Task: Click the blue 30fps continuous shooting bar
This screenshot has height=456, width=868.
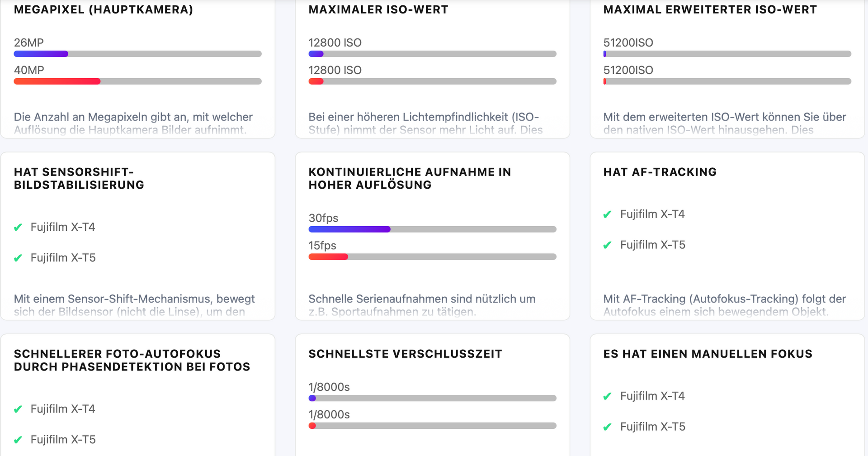Action: coord(349,229)
